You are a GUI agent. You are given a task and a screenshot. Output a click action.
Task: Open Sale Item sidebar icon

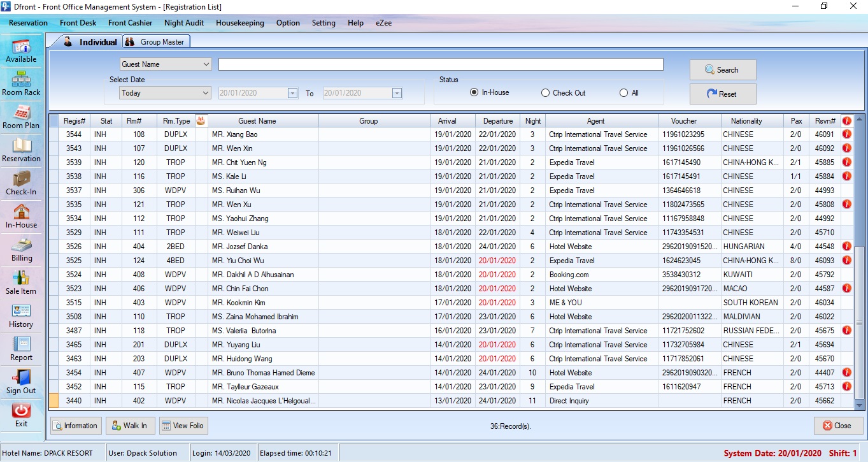(x=22, y=282)
